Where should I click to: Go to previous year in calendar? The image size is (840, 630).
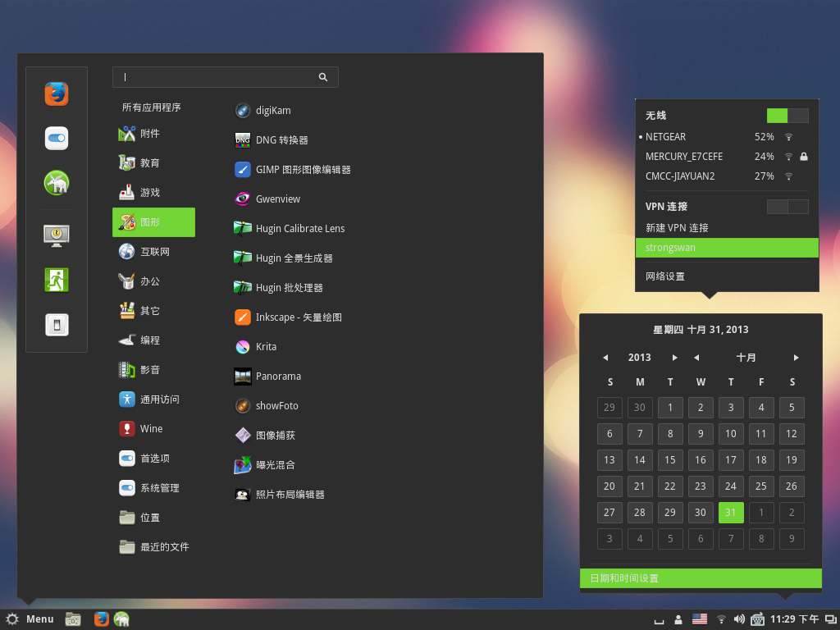[605, 358]
